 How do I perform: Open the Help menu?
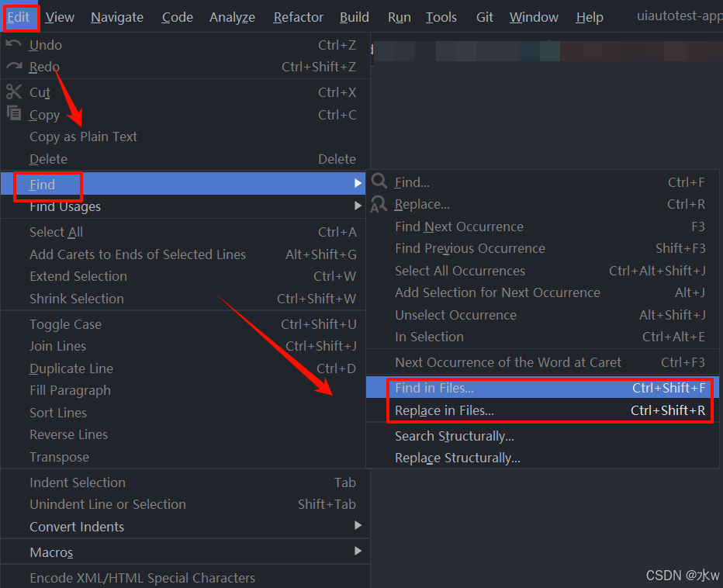tap(590, 17)
